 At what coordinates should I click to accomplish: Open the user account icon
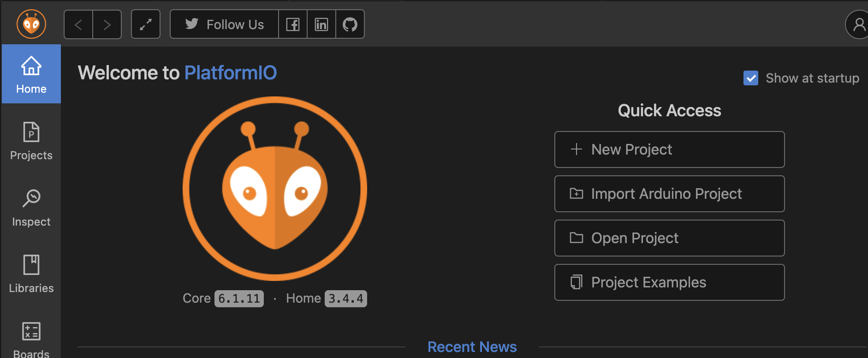858,24
